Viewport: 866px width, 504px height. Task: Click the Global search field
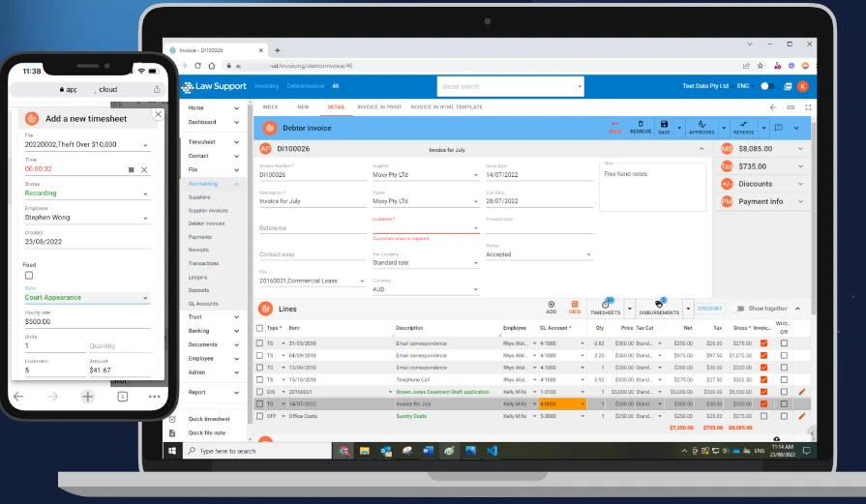coord(510,86)
